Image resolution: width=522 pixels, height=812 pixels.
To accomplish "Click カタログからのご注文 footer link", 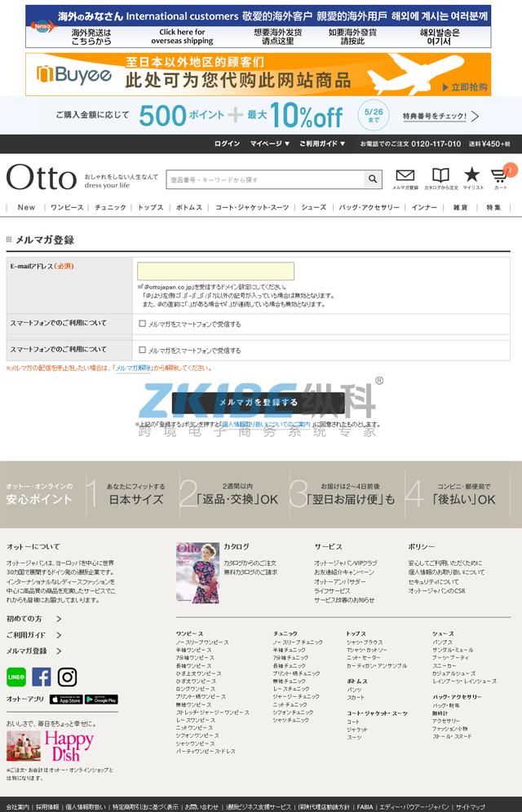I will point(250,563).
